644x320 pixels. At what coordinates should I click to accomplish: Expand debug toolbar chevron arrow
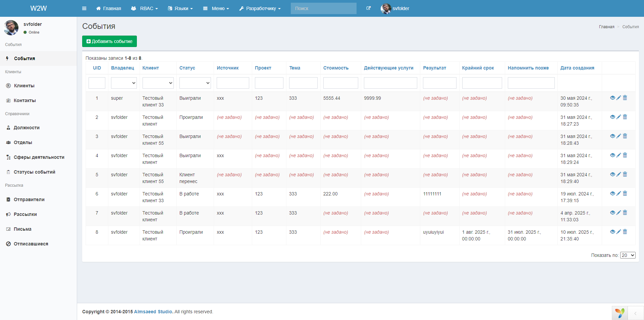coord(635,313)
